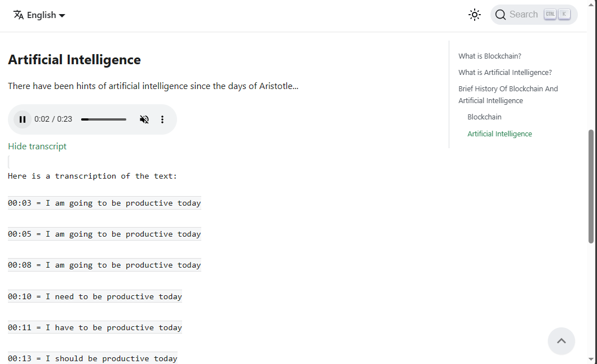
Task: Click the 00:03 transcript line
Action: [104, 203]
